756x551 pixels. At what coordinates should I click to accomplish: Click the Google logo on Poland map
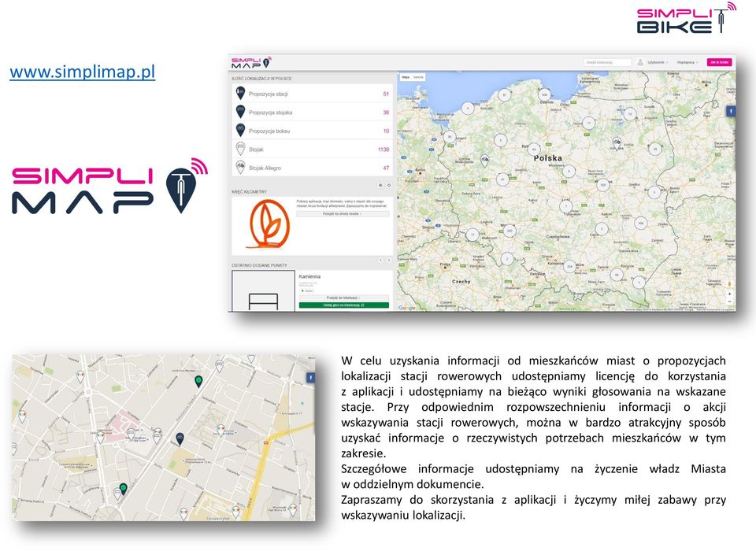pyautogui.click(x=407, y=308)
